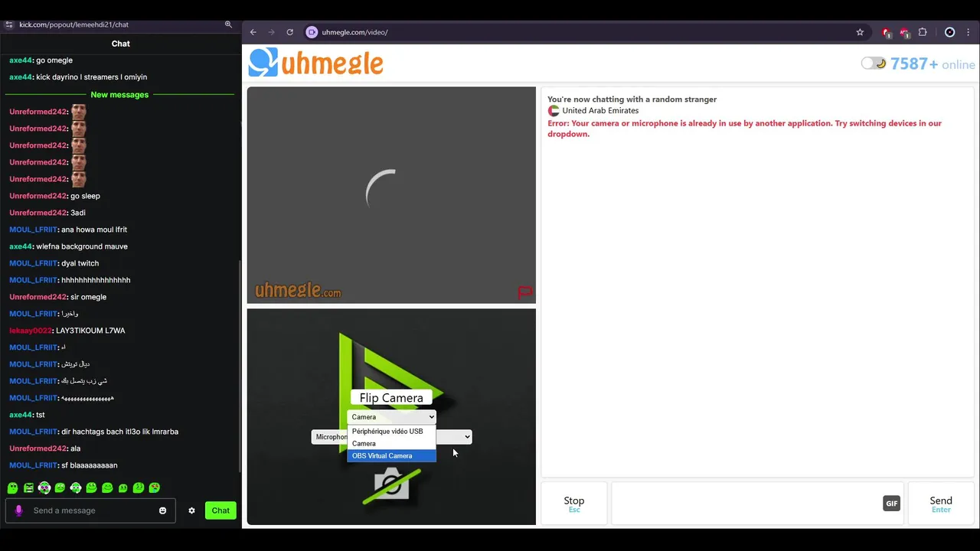Screen dimensions: 980x551
Task: Go forward in the uhmegle browser window
Action: pyautogui.click(x=271, y=32)
